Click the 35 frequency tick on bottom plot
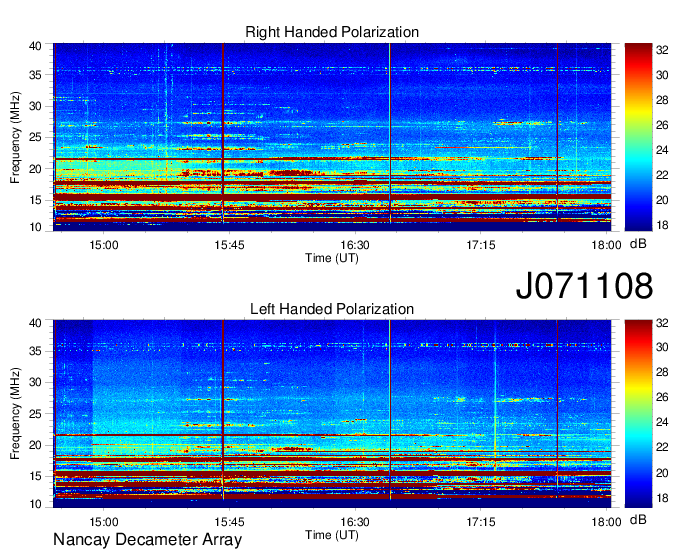The width and height of the screenshot is (680, 552). 35,351
